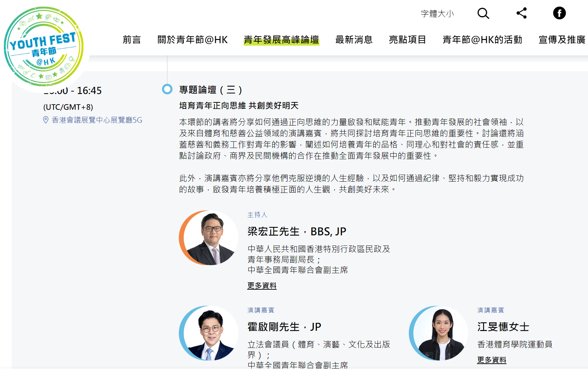Open the 宣傳及推廣 menu item
This screenshot has height=370, width=588.
click(x=562, y=40)
